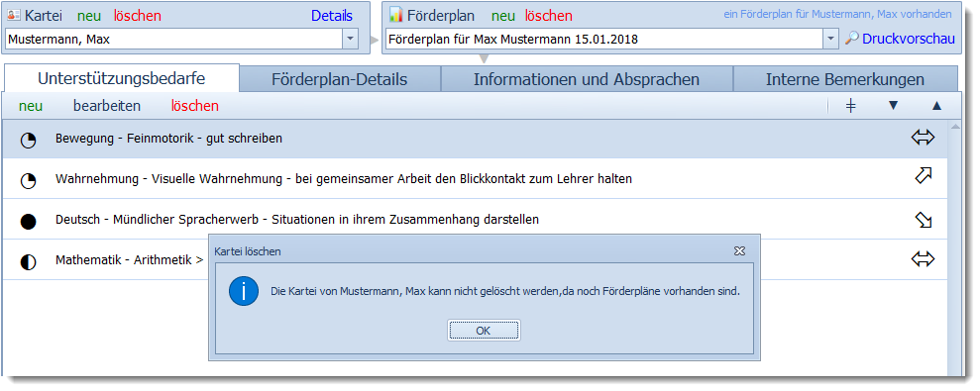Viewport: 980px width, 391px height.
Task: Move the entry up with the up triangle
Action: pos(936,106)
